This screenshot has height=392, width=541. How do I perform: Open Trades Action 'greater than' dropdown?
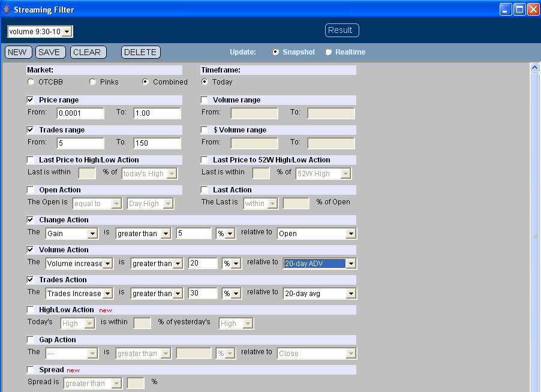pyautogui.click(x=157, y=293)
